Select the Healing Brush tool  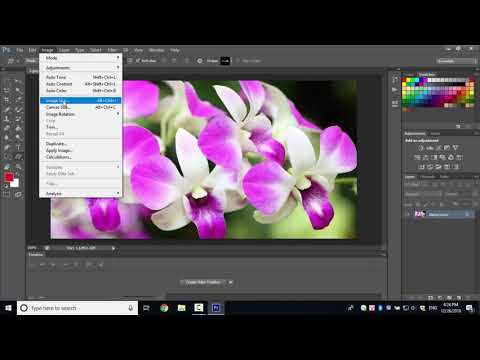(7, 109)
